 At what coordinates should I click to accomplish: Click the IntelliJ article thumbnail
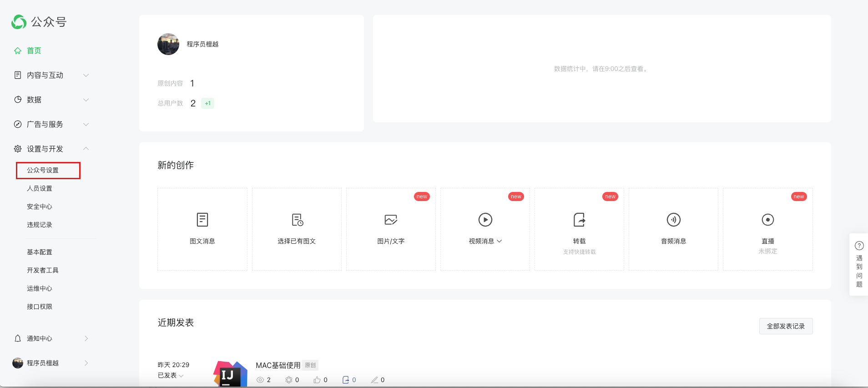tap(231, 374)
